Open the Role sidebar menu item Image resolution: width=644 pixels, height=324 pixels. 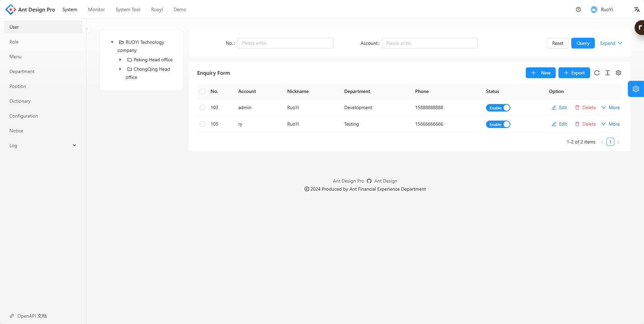click(x=14, y=42)
